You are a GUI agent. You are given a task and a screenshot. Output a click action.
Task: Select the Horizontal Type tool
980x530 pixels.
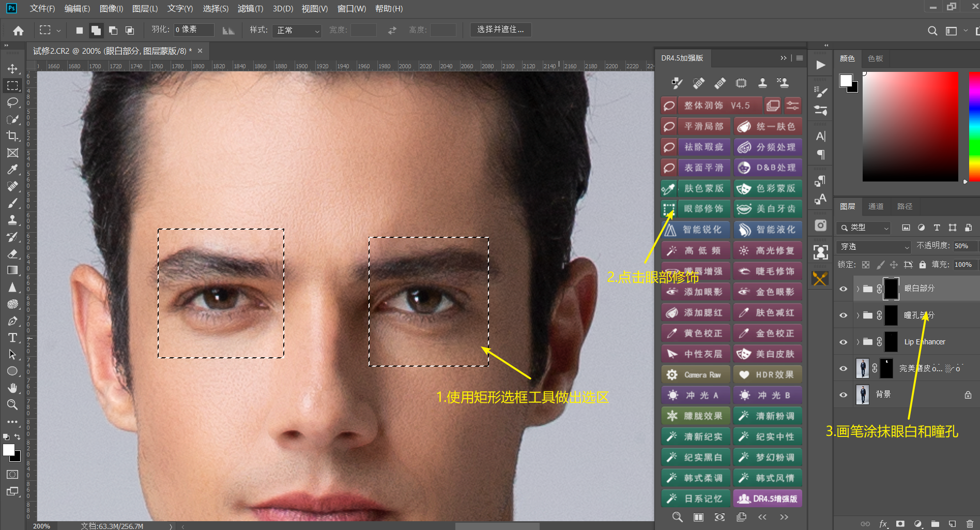[x=12, y=338]
